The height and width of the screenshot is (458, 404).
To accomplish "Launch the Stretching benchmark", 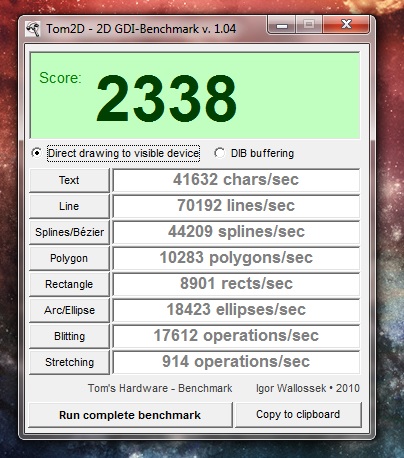I will coord(69,362).
